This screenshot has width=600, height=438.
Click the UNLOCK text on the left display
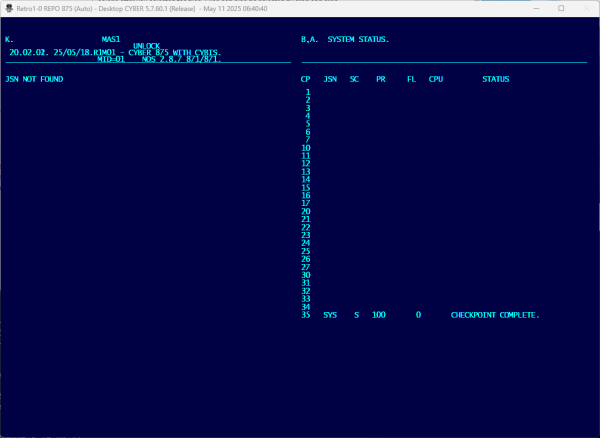tap(146, 46)
